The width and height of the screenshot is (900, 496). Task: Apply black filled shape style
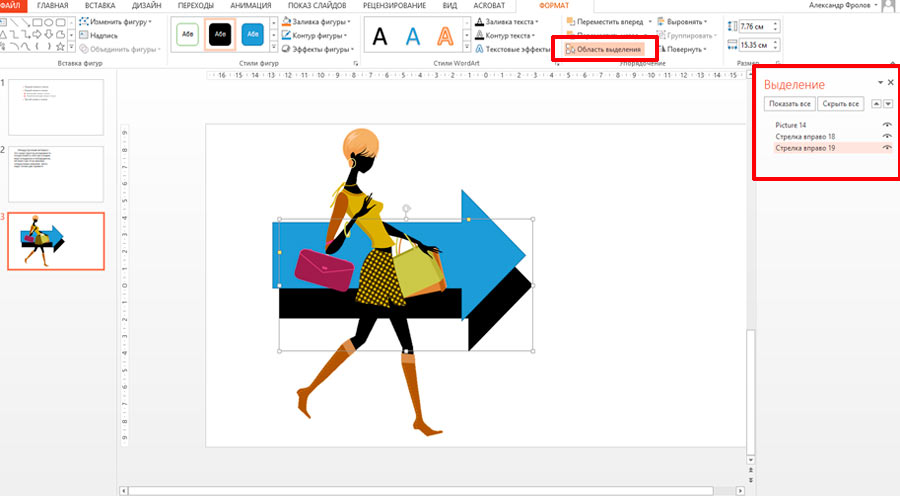tap(220, 34)
